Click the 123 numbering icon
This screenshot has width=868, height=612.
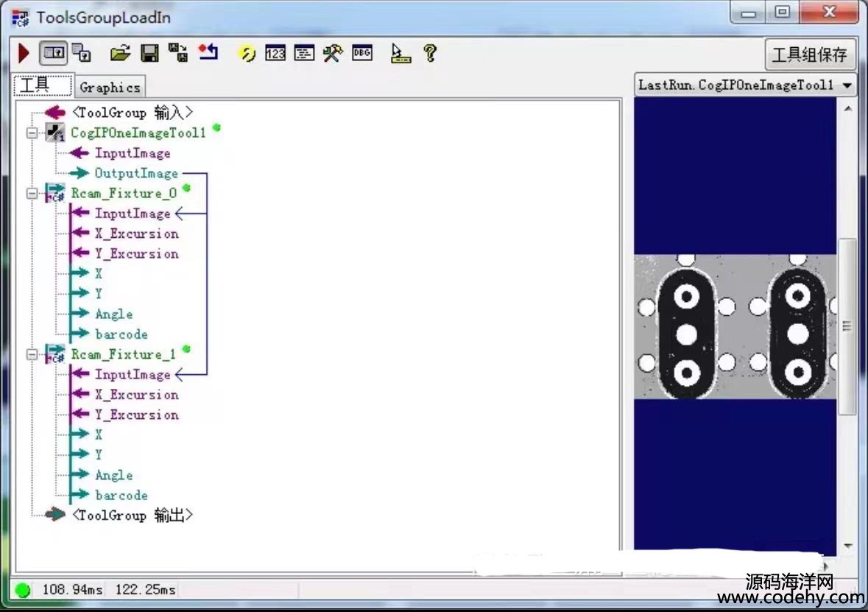275,53
